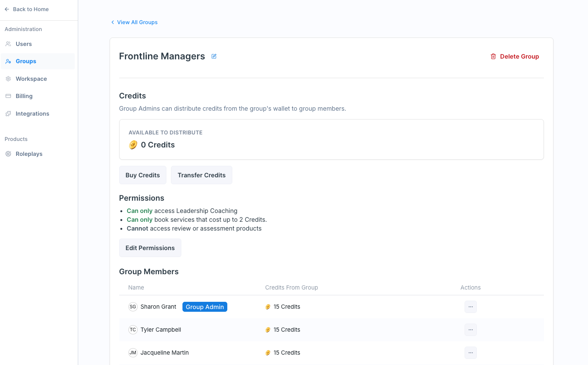The width and height of the screenshot is (588, 365).
Task: Click the Edit Permissions button
Action: tap(150, 248)
